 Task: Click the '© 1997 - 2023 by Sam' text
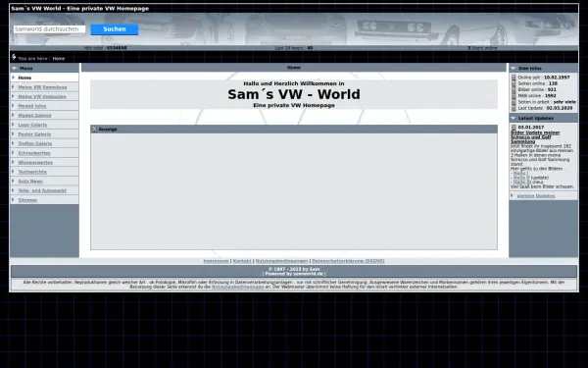pos(294,269)
